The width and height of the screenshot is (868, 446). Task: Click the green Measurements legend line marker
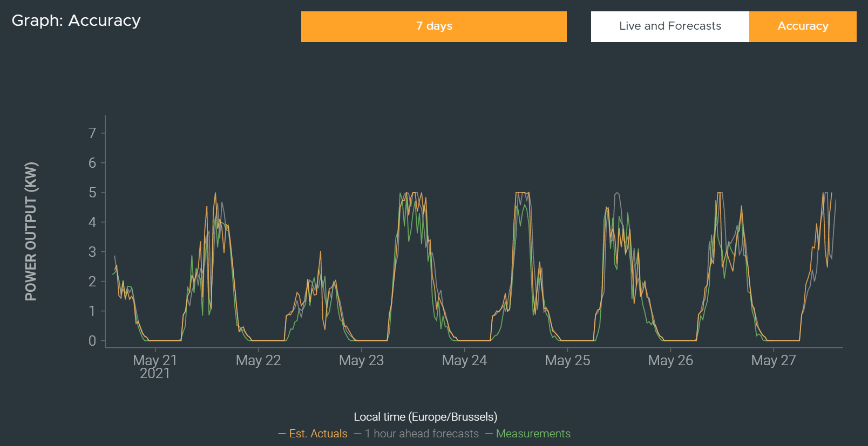coord(489,434)
